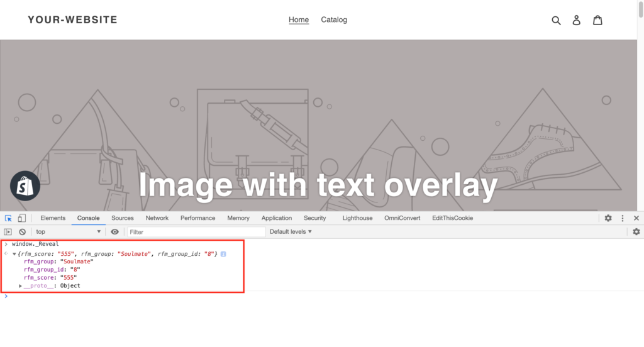Toggle the console sidebar panel
The image size is (644, 347).
coord(8,232)
